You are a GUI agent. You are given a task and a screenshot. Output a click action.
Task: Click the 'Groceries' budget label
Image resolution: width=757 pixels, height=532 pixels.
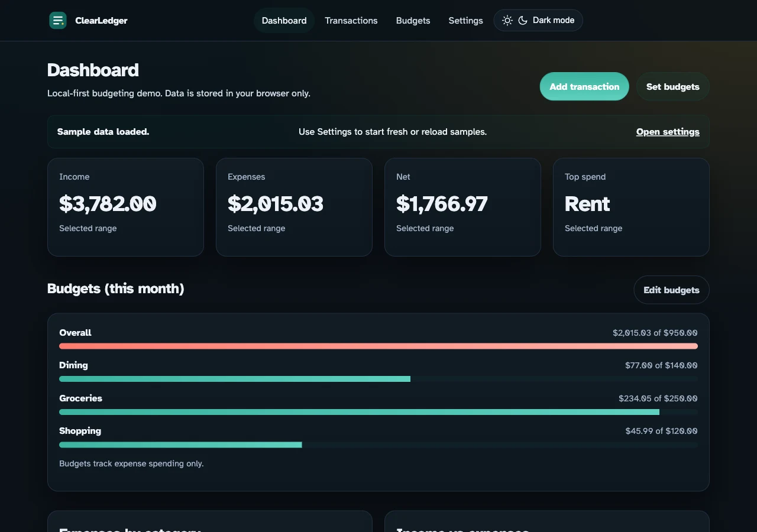[80, 398]
